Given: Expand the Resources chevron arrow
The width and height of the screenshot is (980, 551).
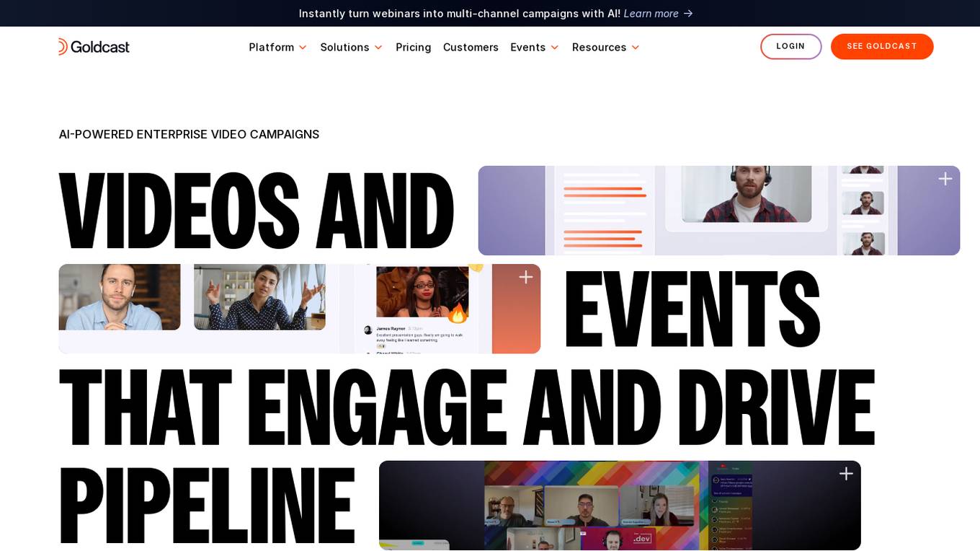Looking at the screenshot, I should pyautogui.click(x=636, y=48).
